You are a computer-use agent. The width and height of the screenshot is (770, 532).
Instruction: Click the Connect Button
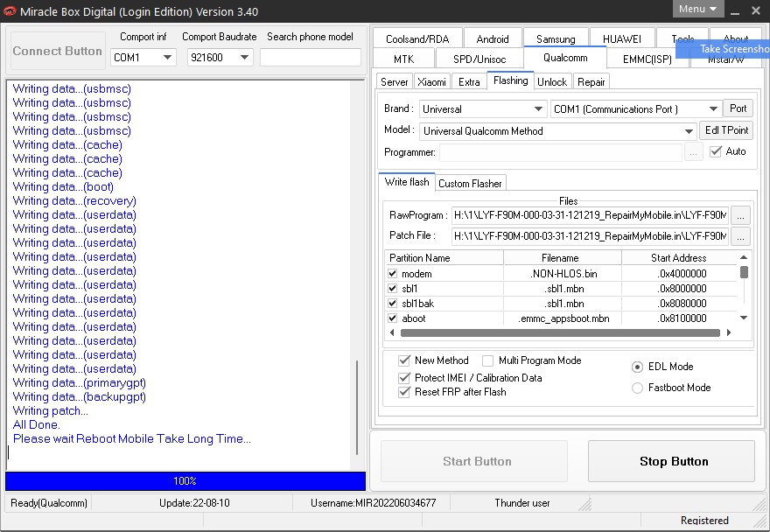point(58,51)
